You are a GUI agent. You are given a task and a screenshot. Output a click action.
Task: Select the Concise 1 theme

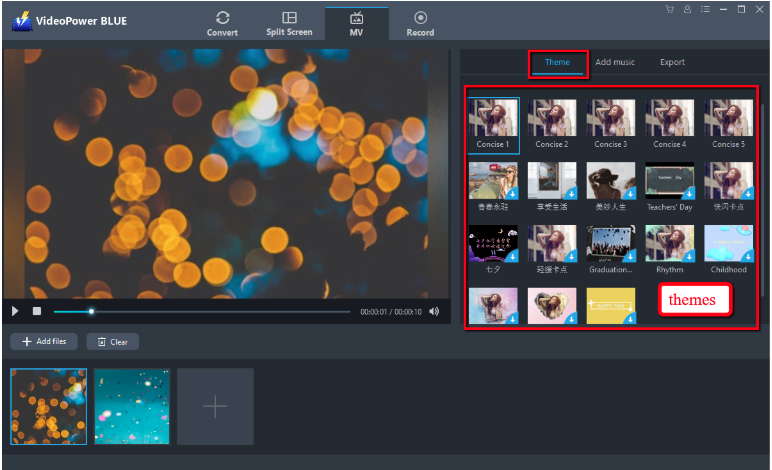[493, 124]
